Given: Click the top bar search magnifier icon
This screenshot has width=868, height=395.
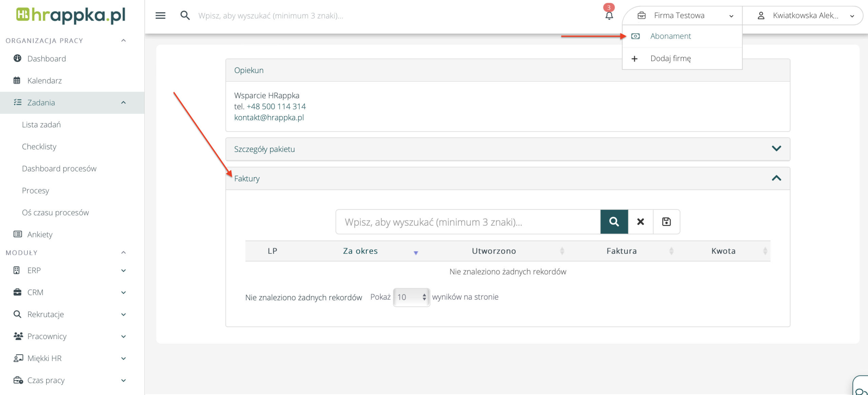Looking at the screenshot, I should pyautogui.click(x=185, y=16).
